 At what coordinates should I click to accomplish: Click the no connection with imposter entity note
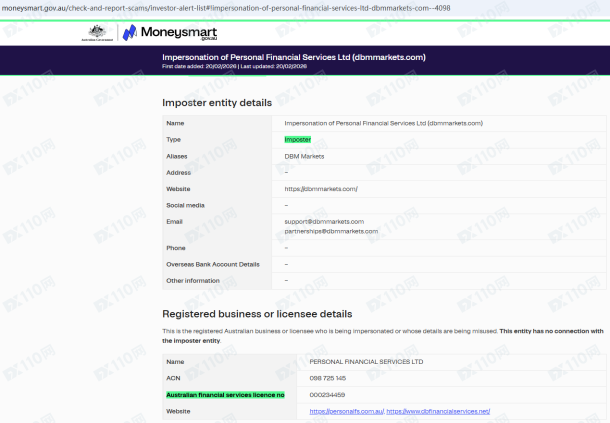pyautogui.click(x=383, y=336)
